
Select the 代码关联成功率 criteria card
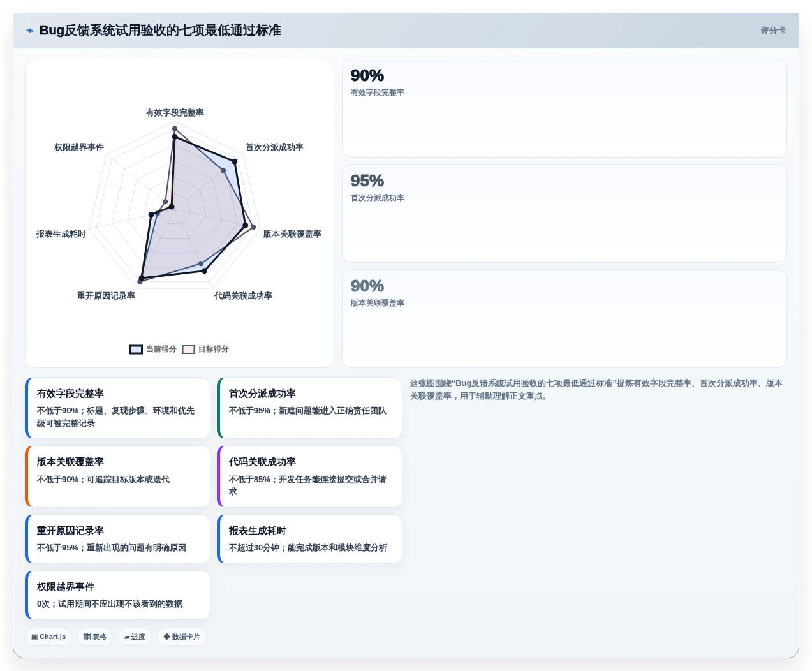(309, 476)
